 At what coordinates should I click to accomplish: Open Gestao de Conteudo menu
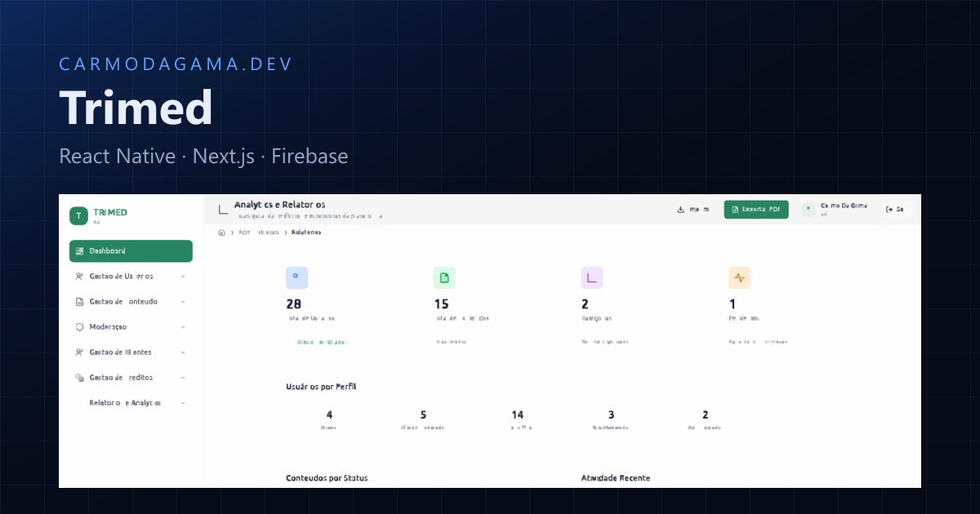[x=131, y=302]
